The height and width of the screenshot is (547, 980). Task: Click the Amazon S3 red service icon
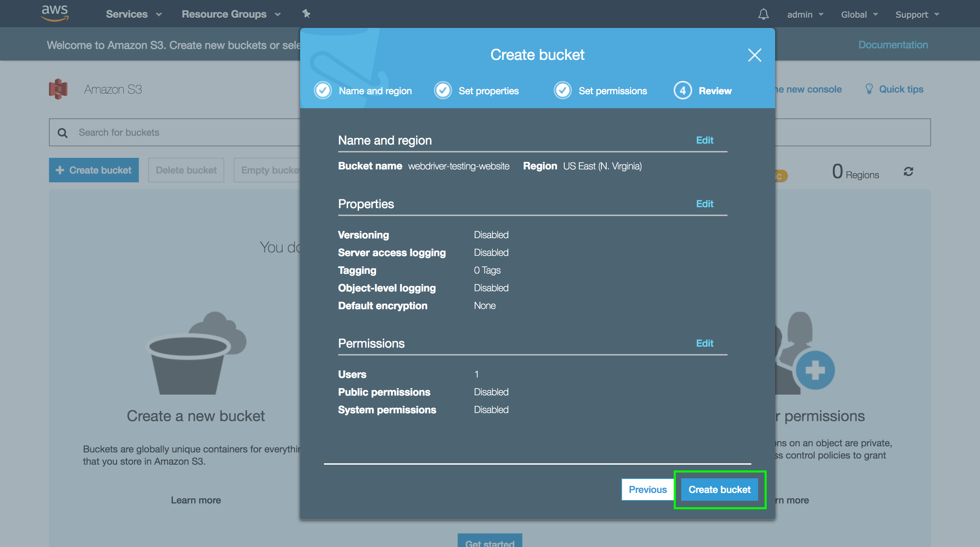pyautogui.click(x=58, y=89)
